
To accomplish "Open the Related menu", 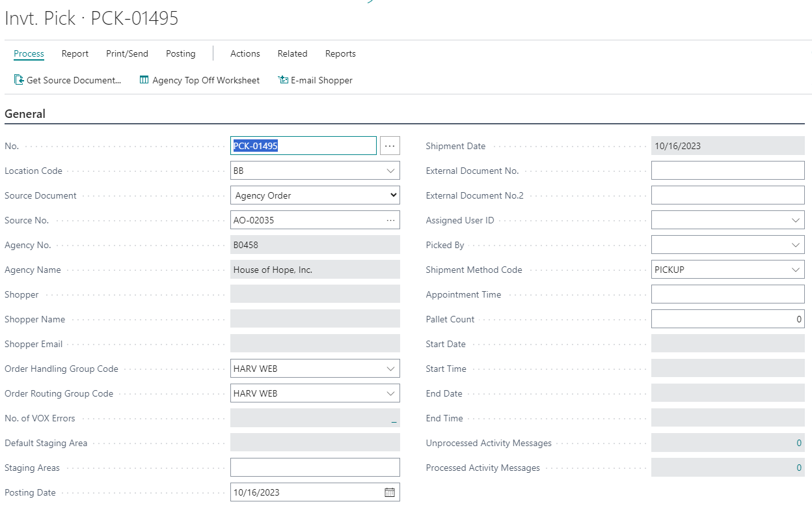I will [292, 53].
